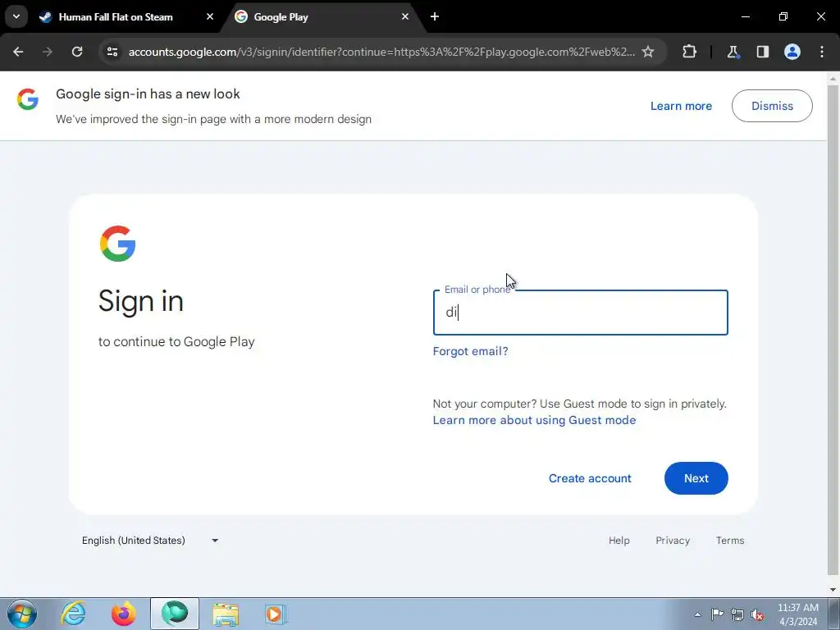The width and height of the screenshot is (840, 630).
Task: Click the browser forward arrow
Action: pyautogui.click(x=48, y=52)
